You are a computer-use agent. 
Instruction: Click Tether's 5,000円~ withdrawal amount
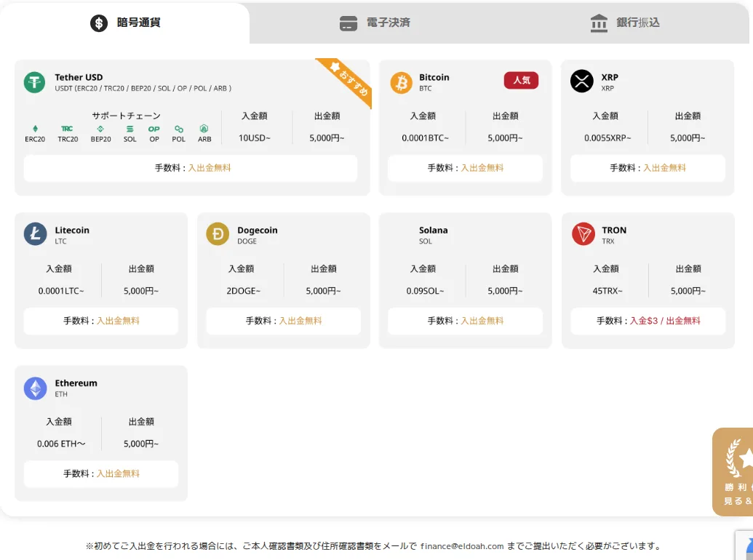327,138
